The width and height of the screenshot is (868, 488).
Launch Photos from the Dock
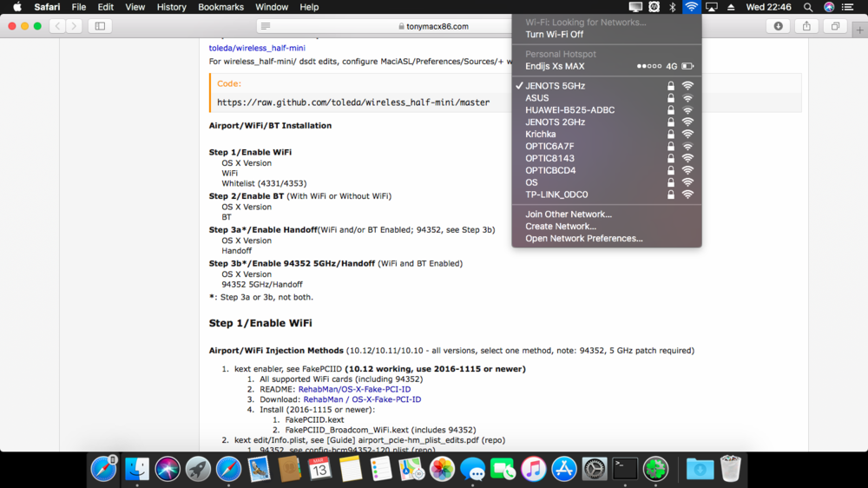click(442, 469)
